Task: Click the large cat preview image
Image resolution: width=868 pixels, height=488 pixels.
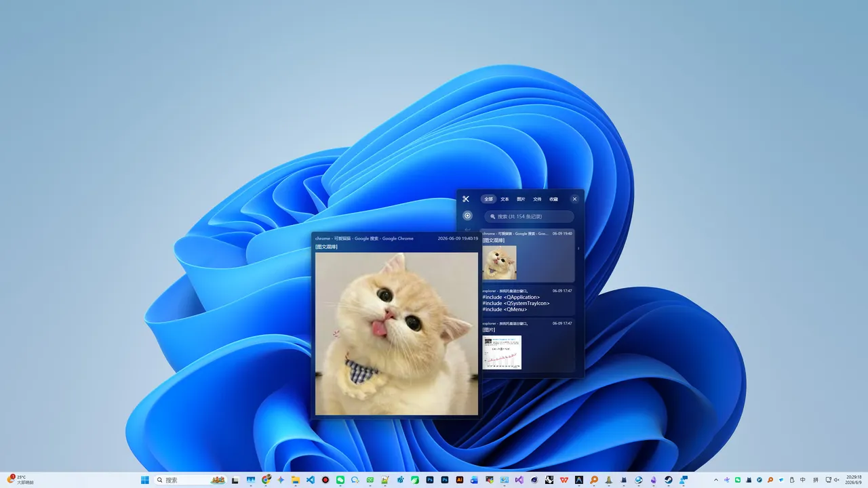Action: tap(397, 333)
